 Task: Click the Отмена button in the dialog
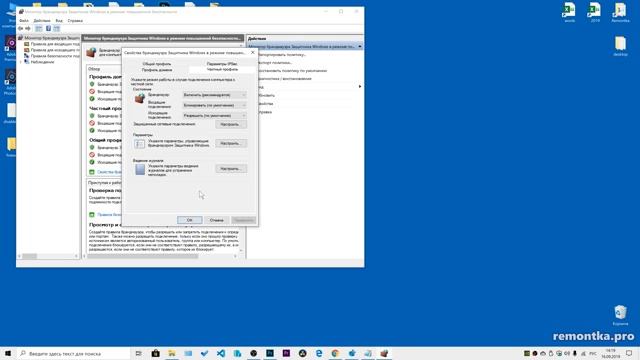(216, 220)
